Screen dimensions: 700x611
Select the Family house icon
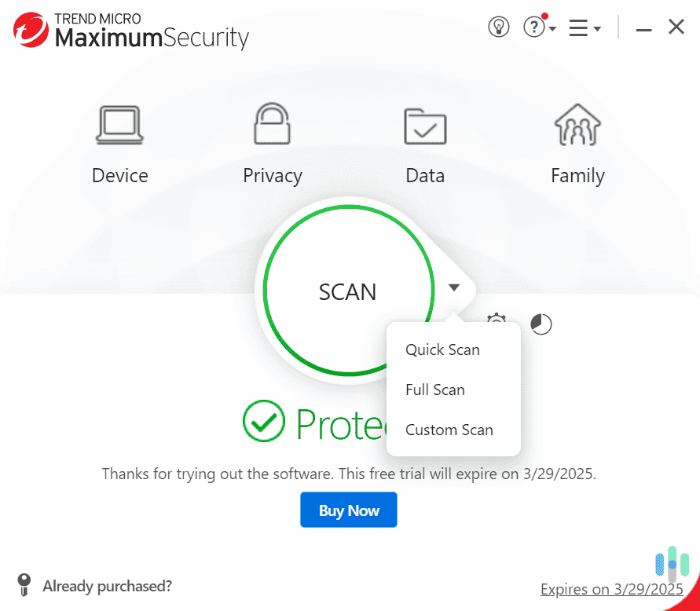tap(577, 124)
